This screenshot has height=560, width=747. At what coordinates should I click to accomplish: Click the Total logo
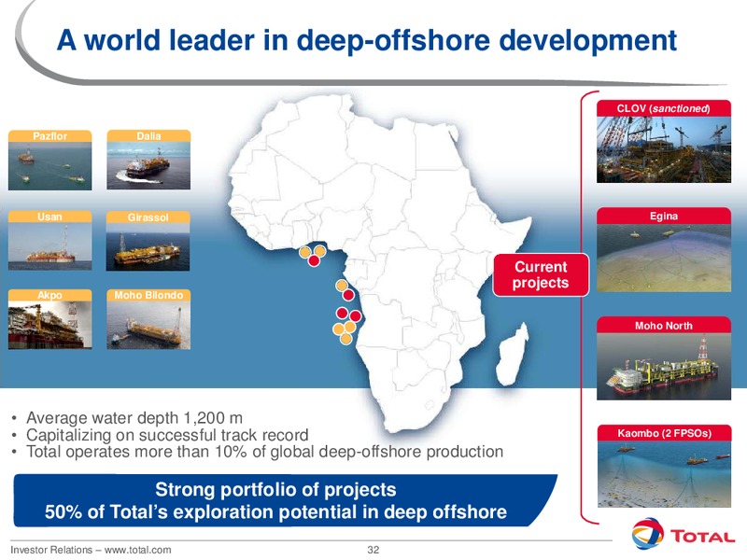[x=684, y=534]
